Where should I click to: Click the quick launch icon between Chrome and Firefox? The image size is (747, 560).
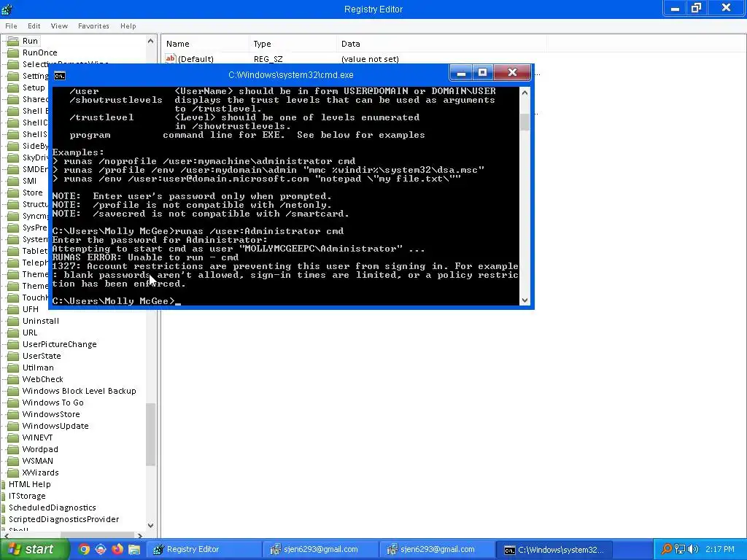(101, 550)
